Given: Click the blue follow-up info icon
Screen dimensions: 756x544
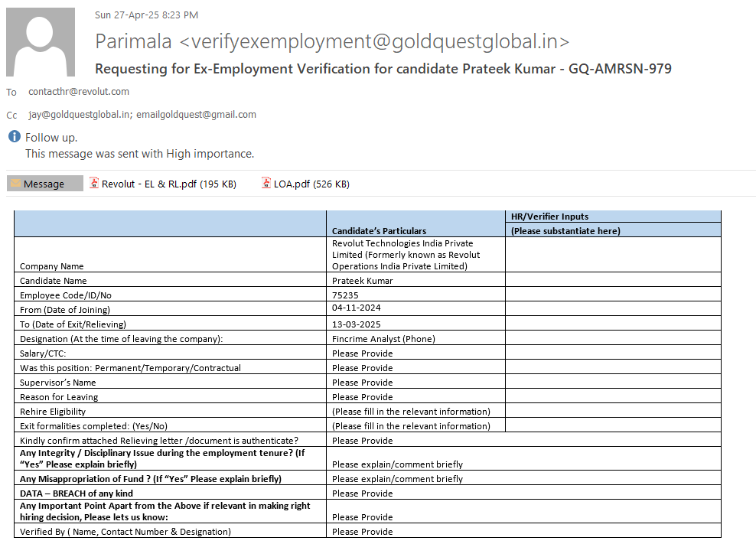Looking at the screenshot, I should click(14, 137).
